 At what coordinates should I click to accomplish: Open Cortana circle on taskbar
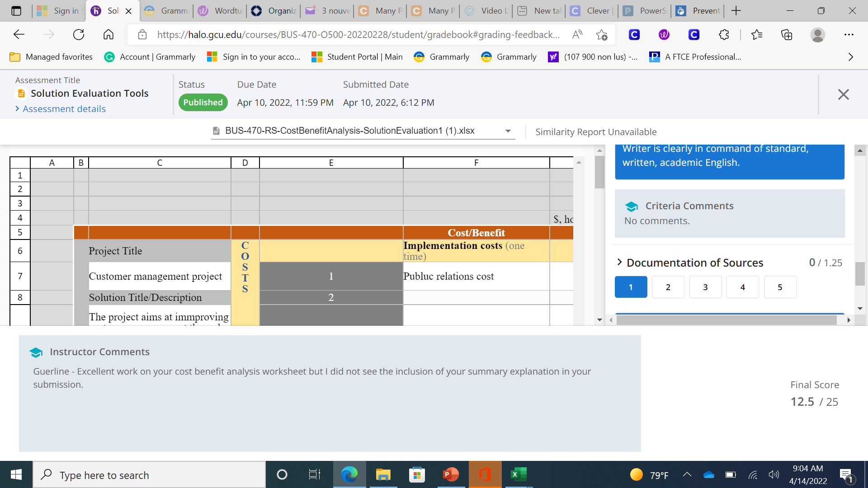pyautogui.click(x=282, y=474)
